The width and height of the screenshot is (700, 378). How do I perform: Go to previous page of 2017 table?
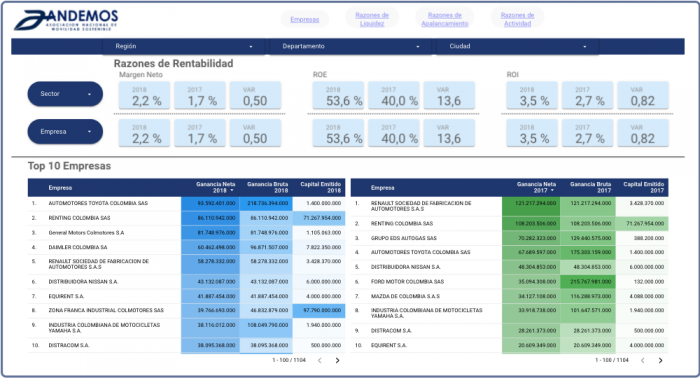coord(642,361)
